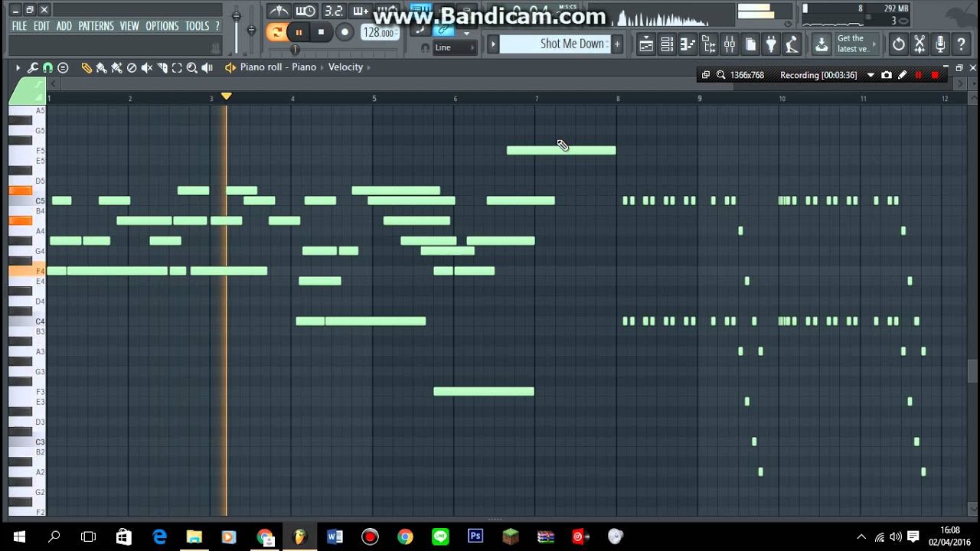
Task: Select the Slice tool
Action: pos(162,67)
